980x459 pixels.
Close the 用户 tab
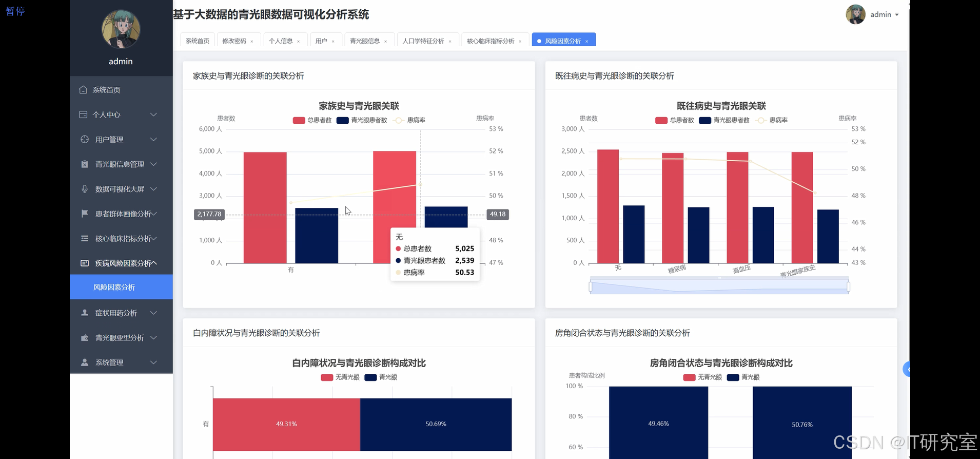click(x=333, y=42)
